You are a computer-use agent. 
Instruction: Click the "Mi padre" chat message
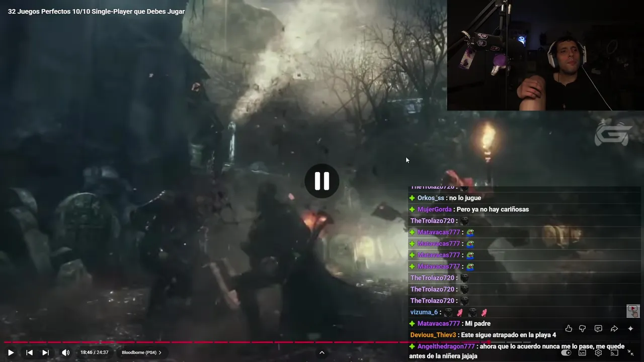click(477, 324)
